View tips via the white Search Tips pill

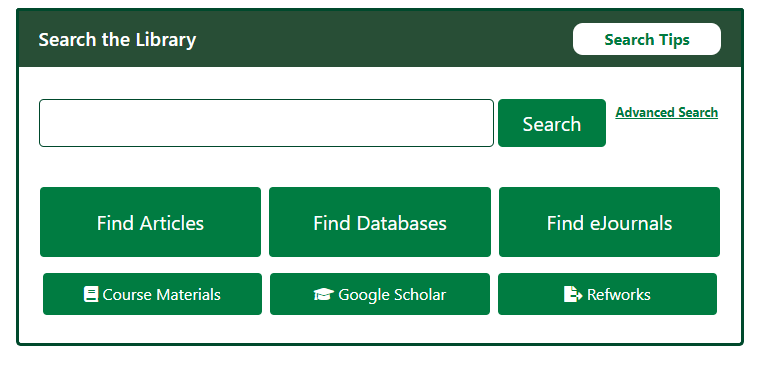tap(647, 39)
